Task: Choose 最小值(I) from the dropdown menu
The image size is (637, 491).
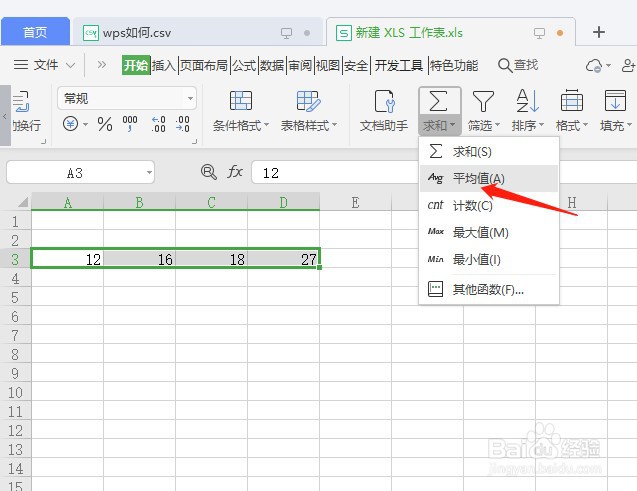Action: pyautogui.click(x=489, y=260)
